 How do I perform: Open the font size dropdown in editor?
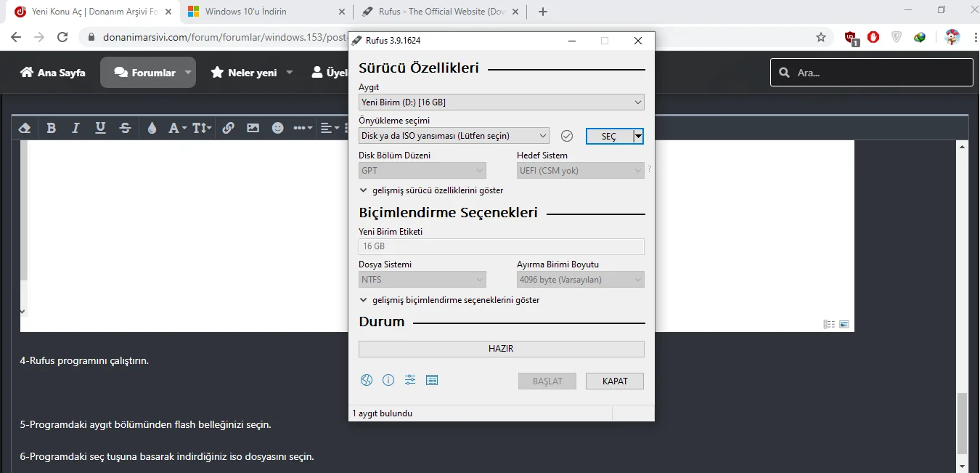coord(202,128)
